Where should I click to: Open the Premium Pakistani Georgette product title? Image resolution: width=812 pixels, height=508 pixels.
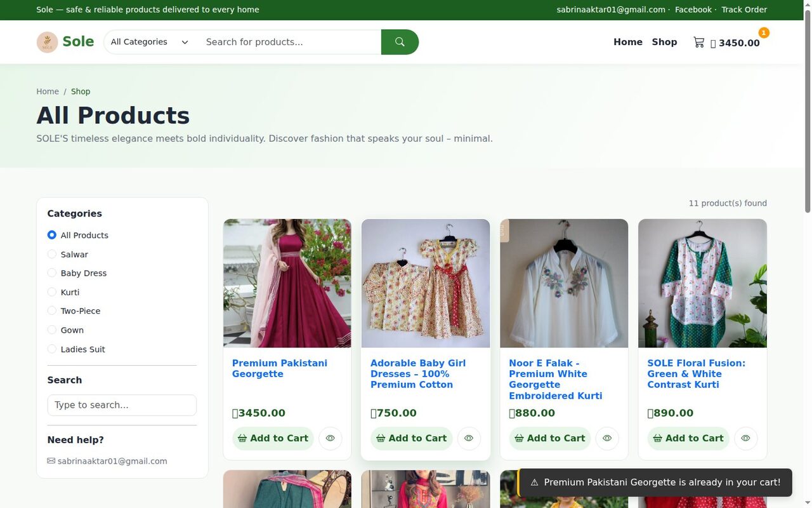tap(280, 368)
